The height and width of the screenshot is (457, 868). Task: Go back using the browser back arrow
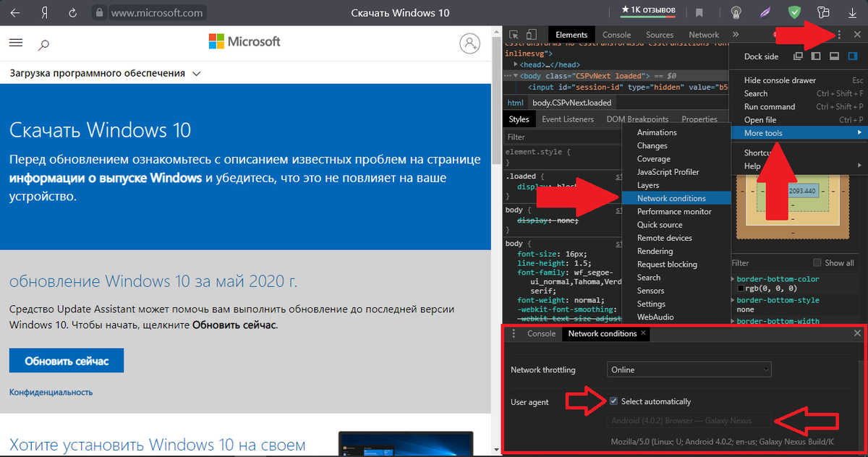[x=15, y=12]
